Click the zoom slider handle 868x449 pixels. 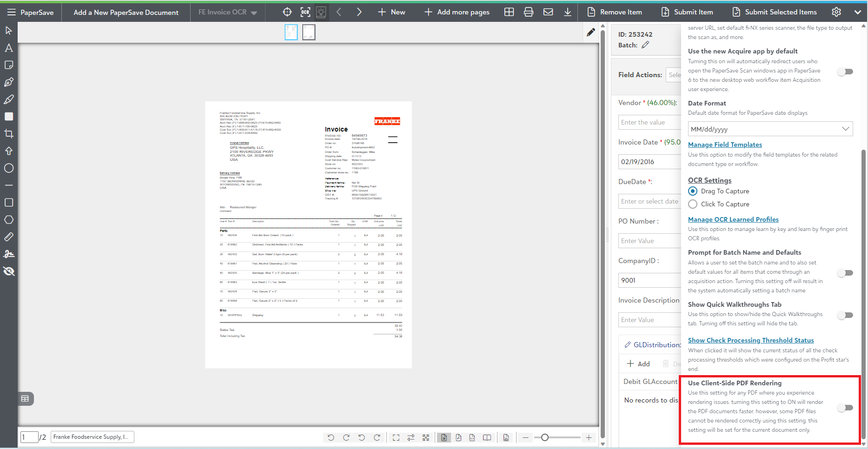pos(545,437)
